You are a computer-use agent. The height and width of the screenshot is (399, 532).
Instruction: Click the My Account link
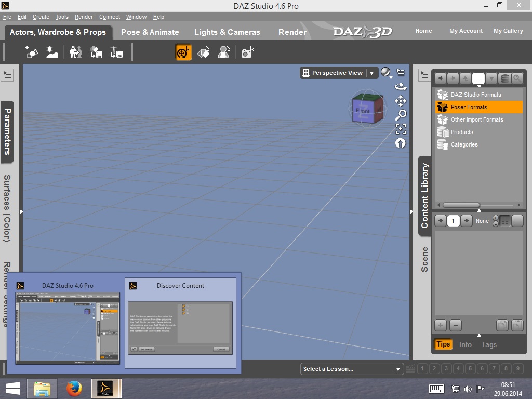tap(466, 31)
